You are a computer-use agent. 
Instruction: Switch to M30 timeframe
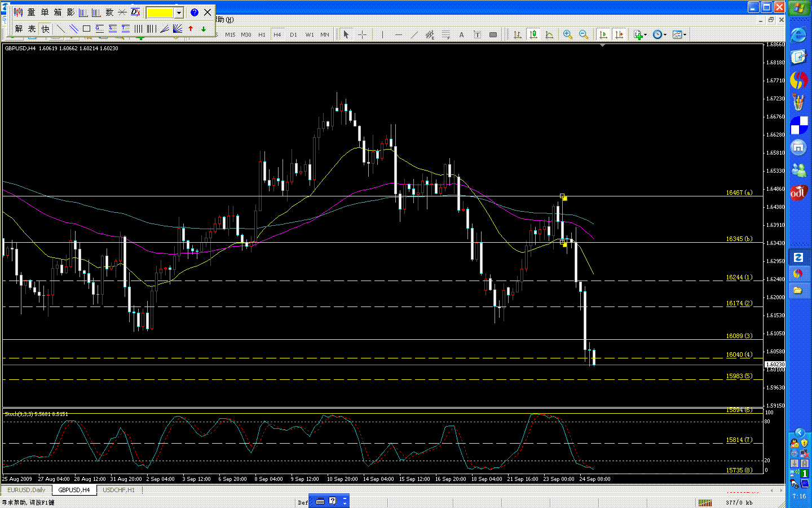[x=246, y=35]
